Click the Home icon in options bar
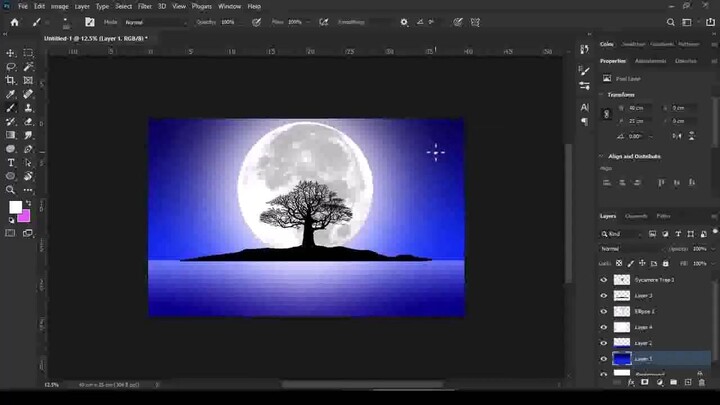 coord(15,22)
